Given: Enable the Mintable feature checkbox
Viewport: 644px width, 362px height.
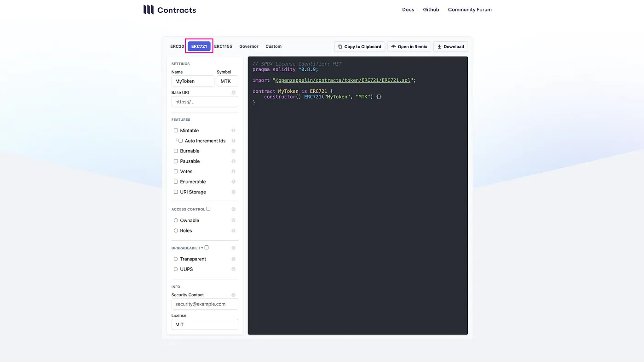Looking at the screenshot, I should pos(176,130).
